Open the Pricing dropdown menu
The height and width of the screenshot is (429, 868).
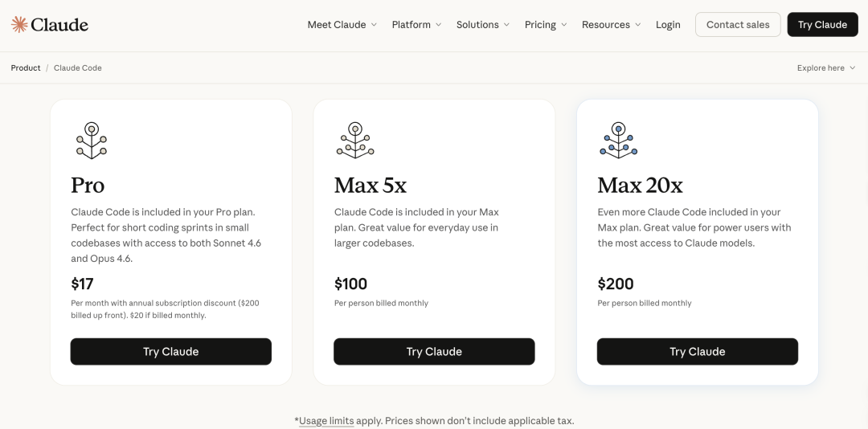(x=546, y=25)
